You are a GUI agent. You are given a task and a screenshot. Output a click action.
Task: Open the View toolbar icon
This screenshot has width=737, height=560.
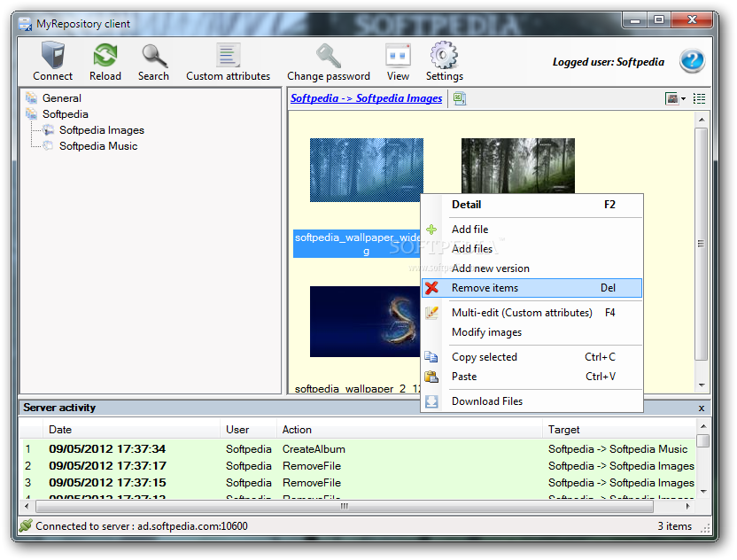pos(398,56)
